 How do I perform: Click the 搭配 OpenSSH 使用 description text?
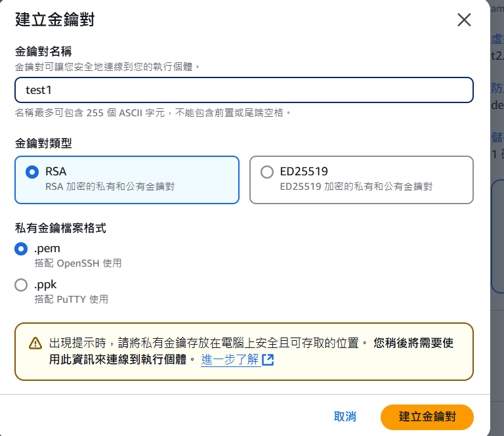click(77, 263)
